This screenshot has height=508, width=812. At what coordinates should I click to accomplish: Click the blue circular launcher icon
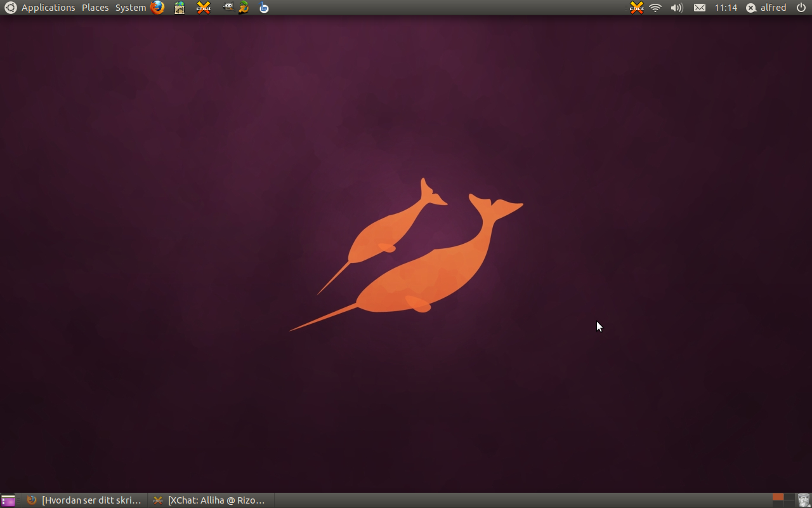(x=264, y=8)
